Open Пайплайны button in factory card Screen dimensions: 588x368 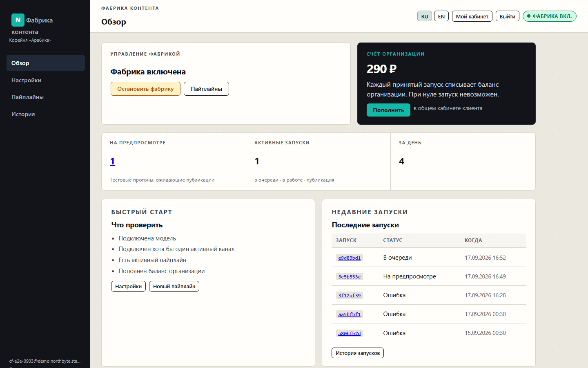206,89
